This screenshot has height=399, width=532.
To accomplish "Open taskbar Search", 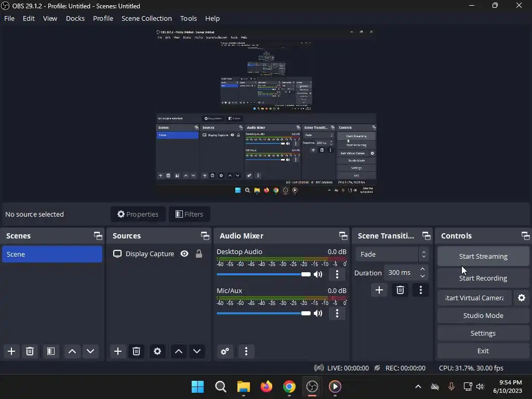I will (220, 387).
